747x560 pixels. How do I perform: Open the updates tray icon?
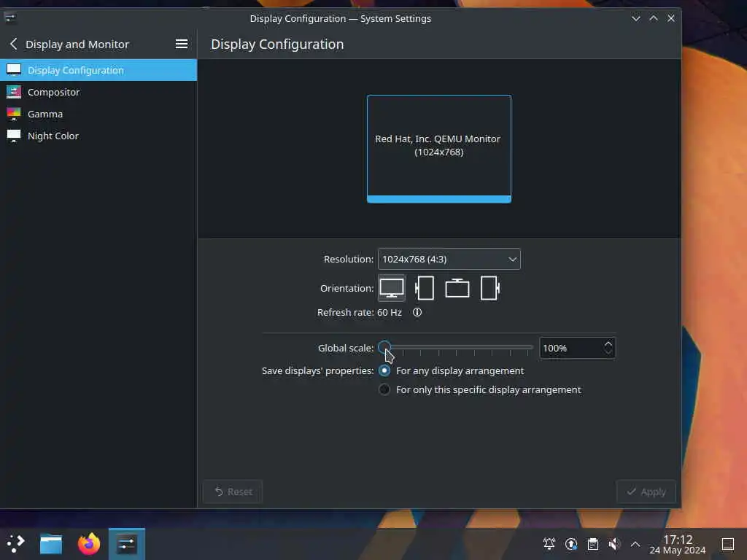point(571,543)
